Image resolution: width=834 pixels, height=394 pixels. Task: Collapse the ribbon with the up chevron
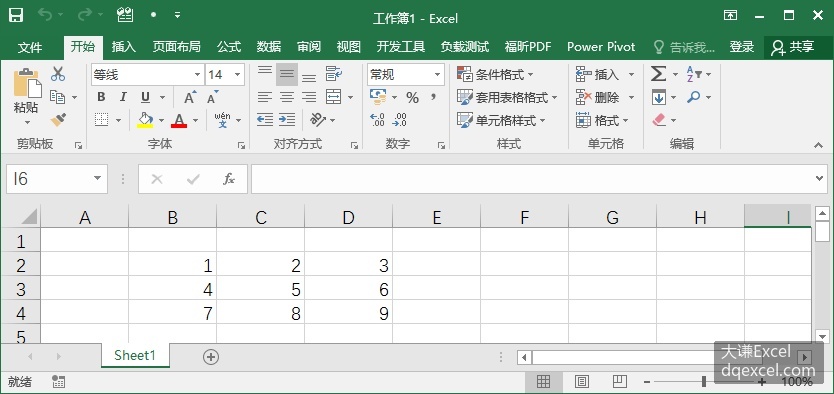point(818,145)
